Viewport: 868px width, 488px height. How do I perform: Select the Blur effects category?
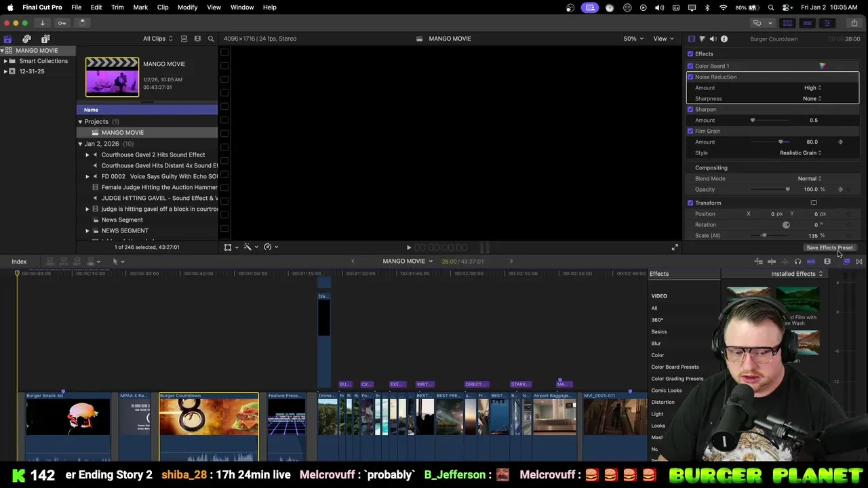(656, 344)
